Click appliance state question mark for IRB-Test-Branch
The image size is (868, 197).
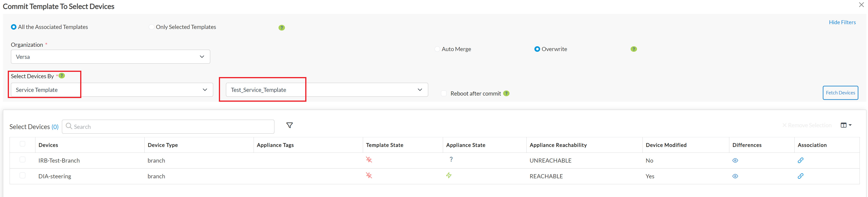451,159
